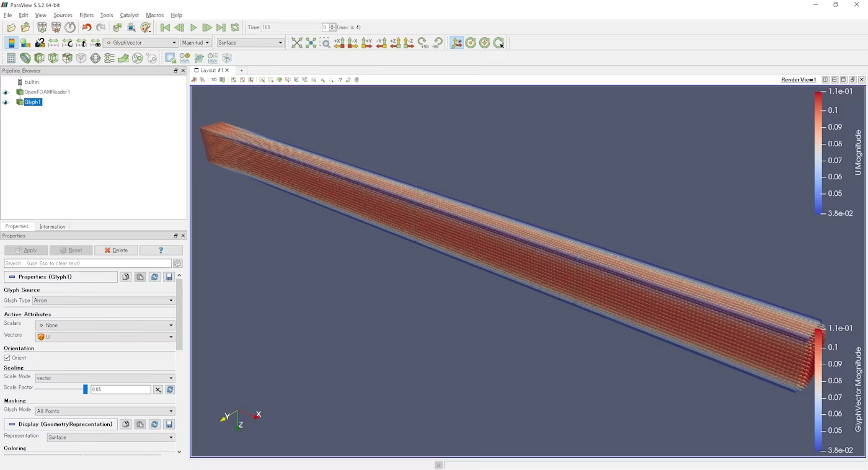
Task: Click the Calculator filter icon
Action: click(x=11, y=58)
